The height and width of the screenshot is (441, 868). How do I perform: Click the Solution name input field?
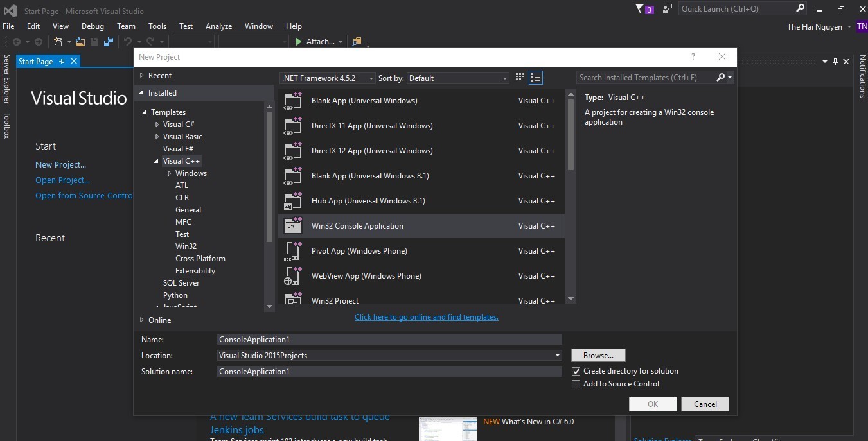tap(389, 372)
